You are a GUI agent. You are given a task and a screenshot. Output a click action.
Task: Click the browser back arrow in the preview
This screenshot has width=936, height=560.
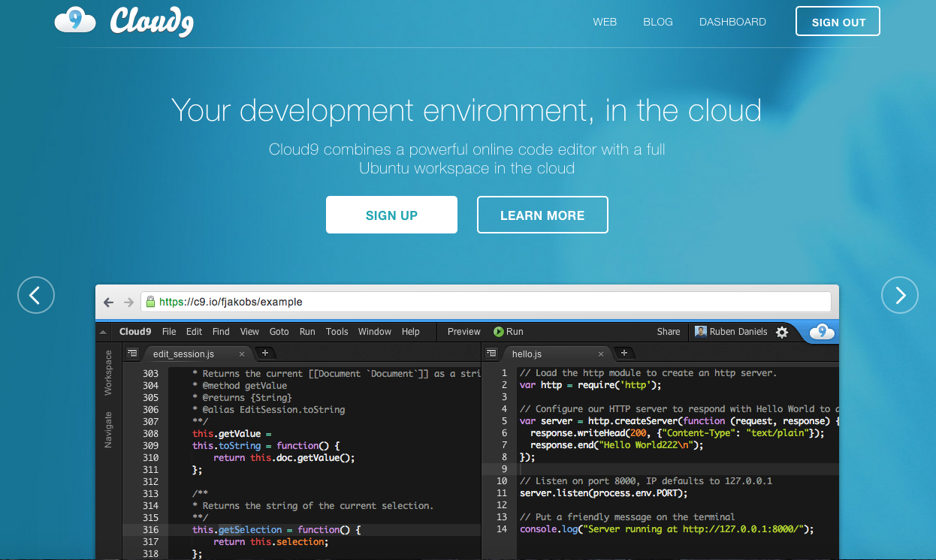coord(109,302)
